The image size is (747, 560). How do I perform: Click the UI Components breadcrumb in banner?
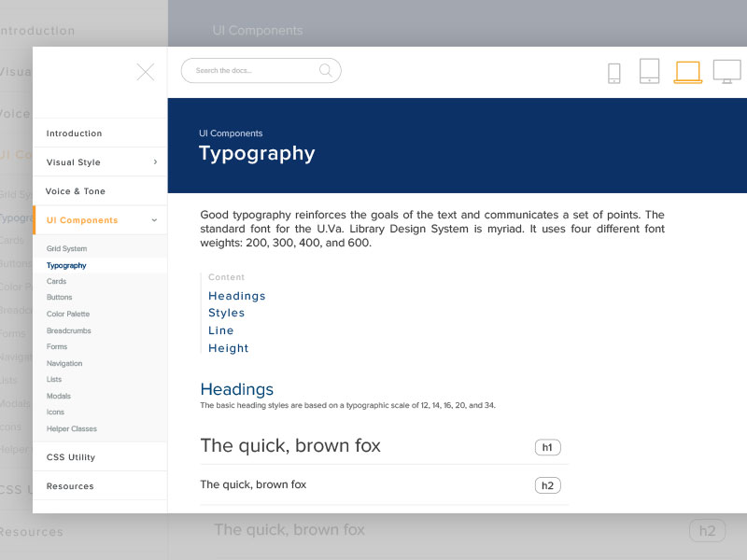(x=231, y=133)
